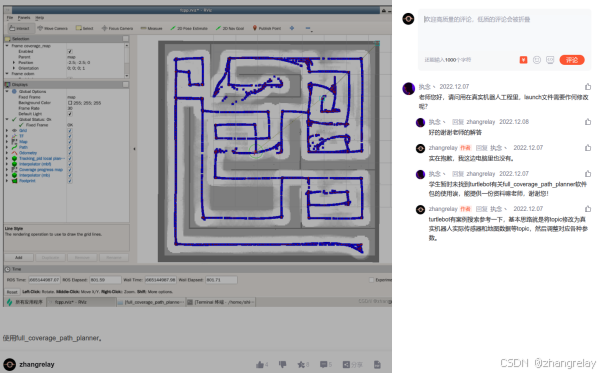Viewport: 602px width, 374px height.
Task: Open applications menu 所有应用程序 in taskbar
Action: pyautogui.click(x=25, y=302)
